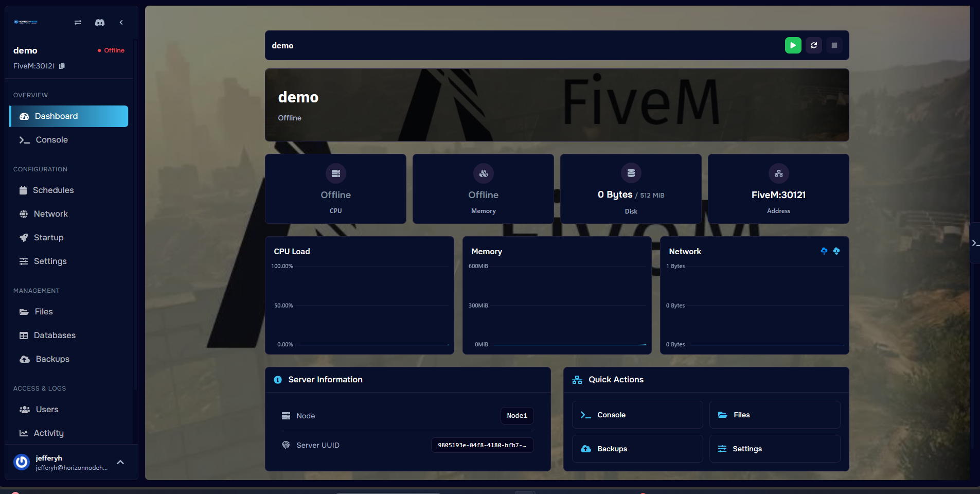Restart the server using the refresh icon
The width and height of the screenshot is (980, 494).
[814, 45]
